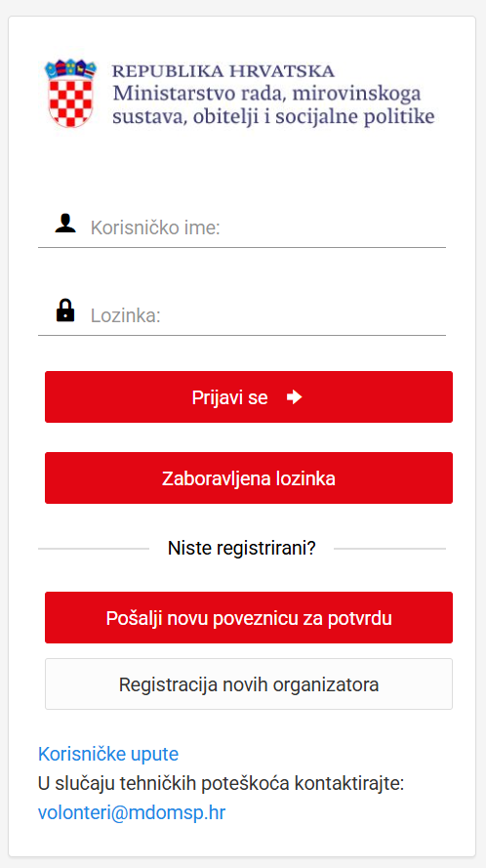Screen dimensions: 486x868
Task: Click the line right of Niste registrirani?
Action: 389,549
